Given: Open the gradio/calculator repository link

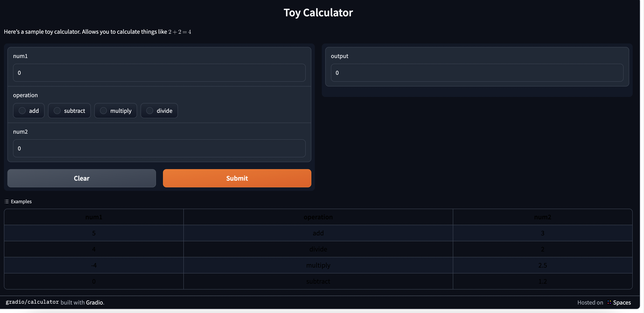Looking at the screenshot, I should 32,302.
